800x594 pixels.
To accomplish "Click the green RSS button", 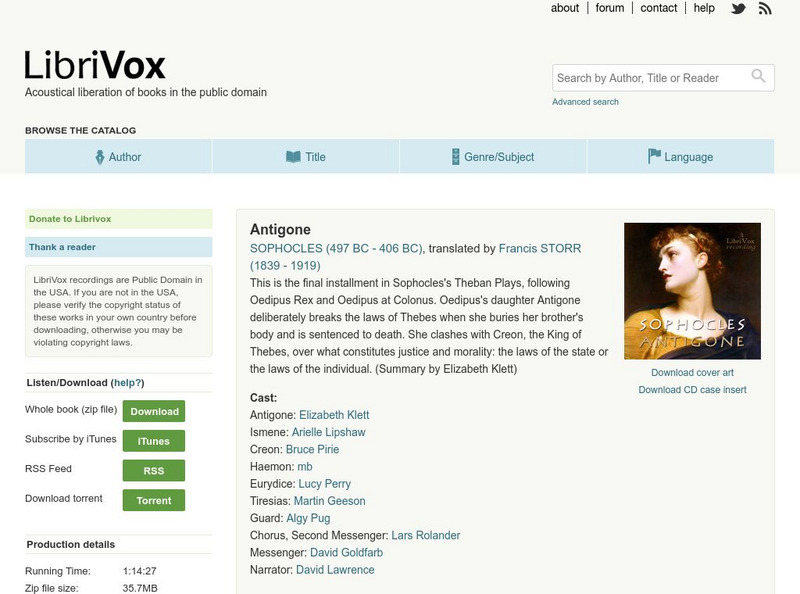I will click(x=154, y=471).
